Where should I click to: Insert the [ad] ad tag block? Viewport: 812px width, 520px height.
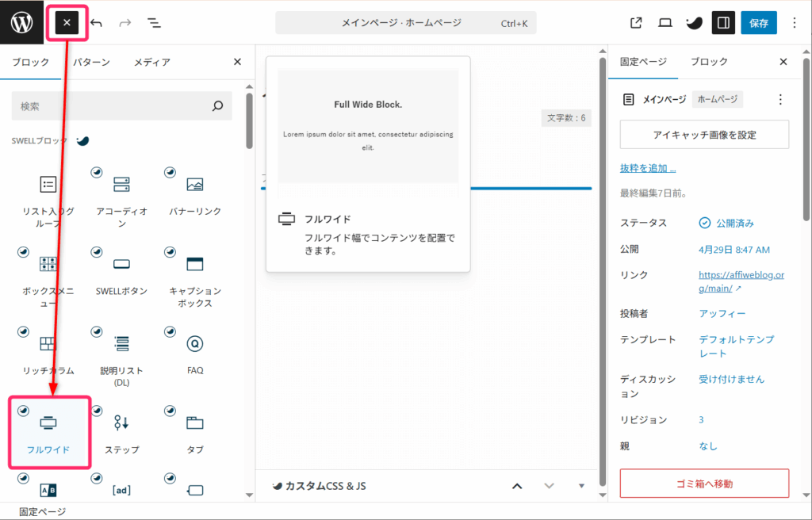tap(121, 489)
